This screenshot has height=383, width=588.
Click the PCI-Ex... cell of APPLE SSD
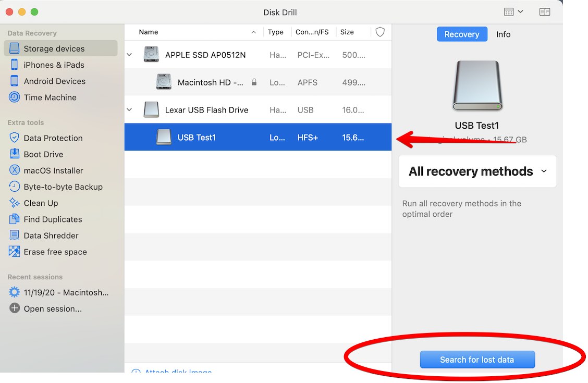(313, 55)
